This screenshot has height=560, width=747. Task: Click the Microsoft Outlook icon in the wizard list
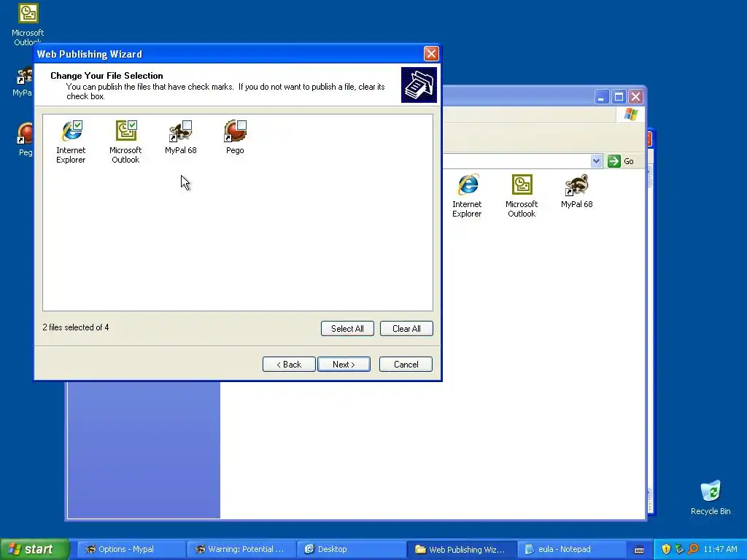tap(125, 131)
